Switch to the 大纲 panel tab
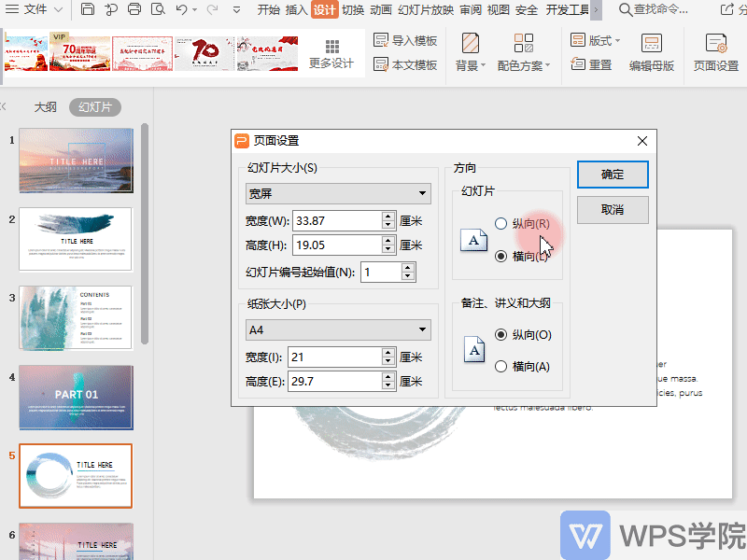The height and width of the screenshot is (560, 747). coord(45,106)
